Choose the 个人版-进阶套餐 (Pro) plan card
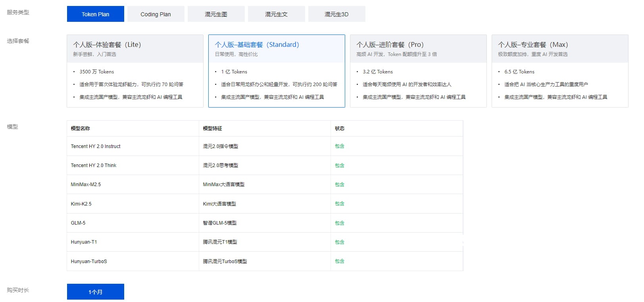Image resolution: width=644 pixels, height=302 pixels. (x=418, y=71)
